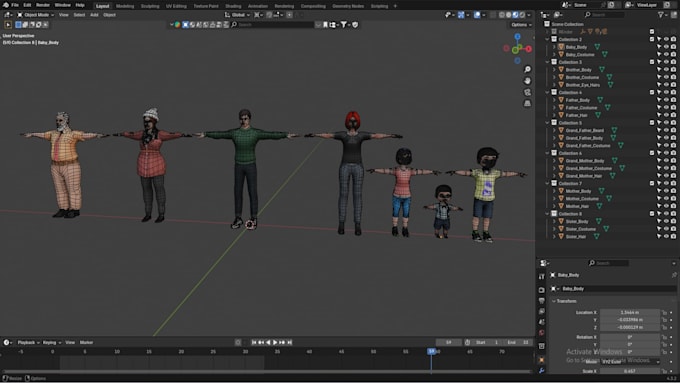Click the timeline Keying button

coord(51,342)
